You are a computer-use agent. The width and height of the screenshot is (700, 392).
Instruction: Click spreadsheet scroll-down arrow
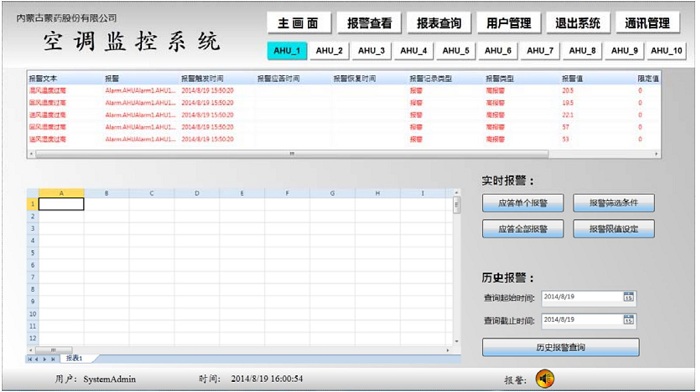[456, 342]
